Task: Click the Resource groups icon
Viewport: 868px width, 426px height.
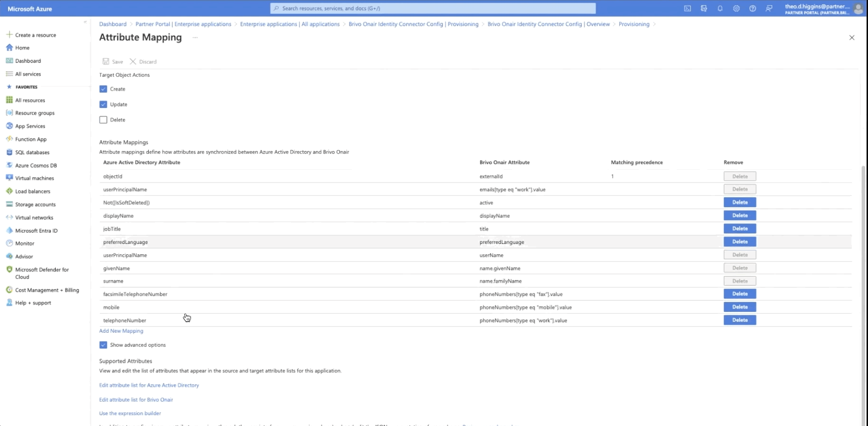Action: tap(9, 113)
